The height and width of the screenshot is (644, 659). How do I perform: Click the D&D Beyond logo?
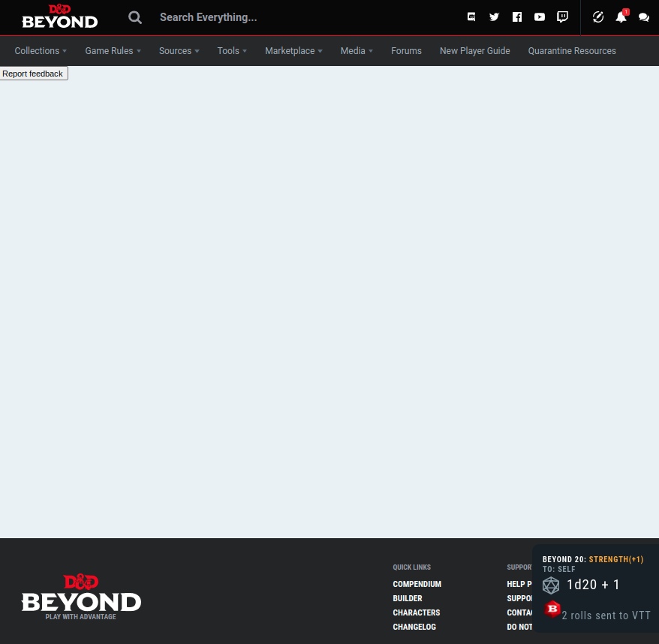59,17
